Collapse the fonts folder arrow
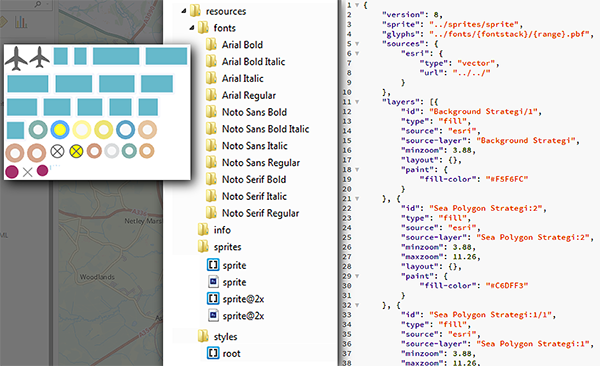This screenshot has height=366, width=600. point(192,28)
